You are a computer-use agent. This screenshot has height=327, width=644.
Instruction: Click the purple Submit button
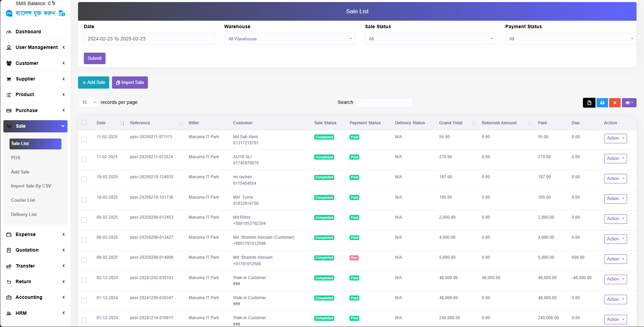tap(94, 58)
